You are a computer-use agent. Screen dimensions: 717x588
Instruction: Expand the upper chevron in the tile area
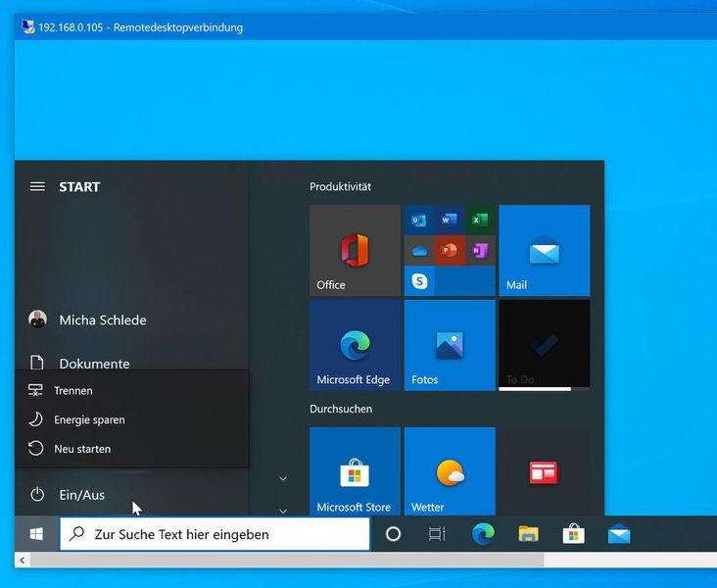(x=283, y=478)
